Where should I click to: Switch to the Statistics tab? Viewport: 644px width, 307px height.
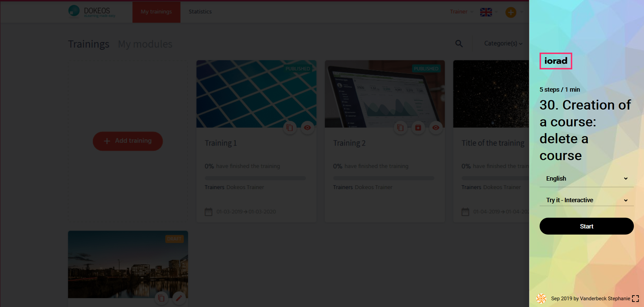click(x=200, y=12)
